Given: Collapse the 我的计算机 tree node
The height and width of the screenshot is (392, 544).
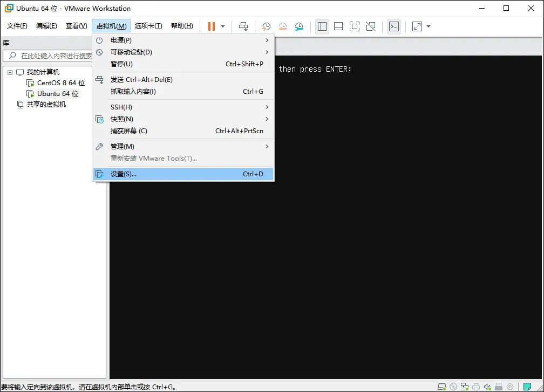Looking at the screenshot, I should (x=10, y=72).
